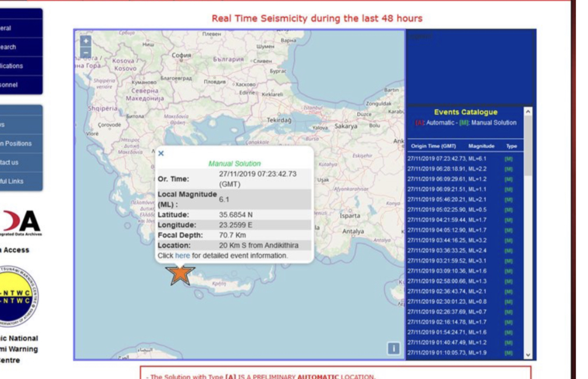Screen dimensions: 588x379
Task: Open the Contact us sidebar item
Action: (x=21, y=162)
